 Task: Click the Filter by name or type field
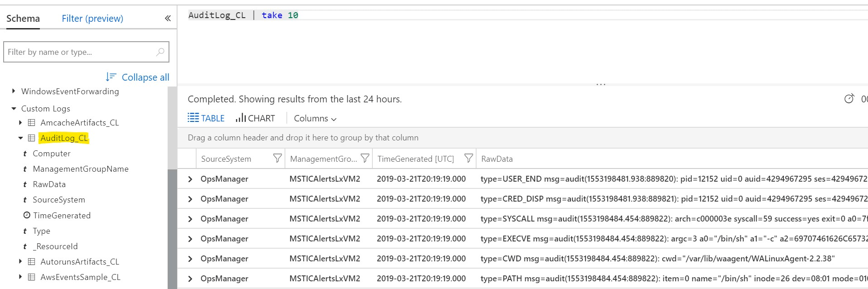tap(86, 52)
